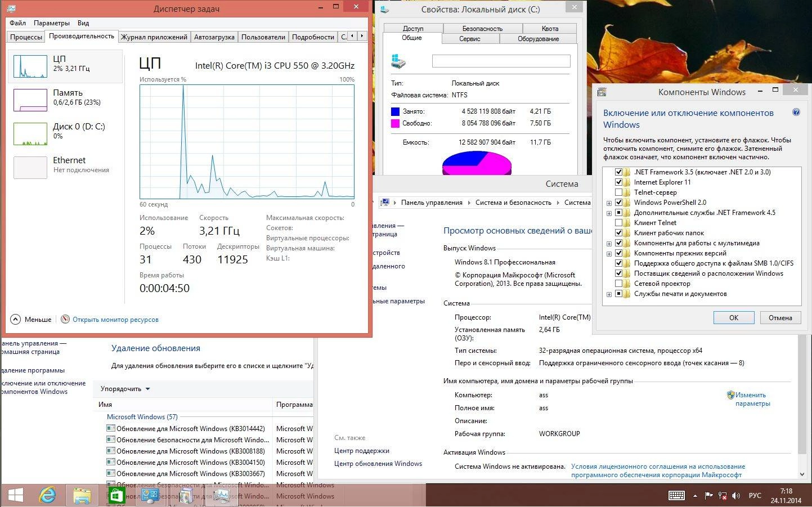Toggle SMB 1.0/CIFS file sharing support

click(618, 263)
